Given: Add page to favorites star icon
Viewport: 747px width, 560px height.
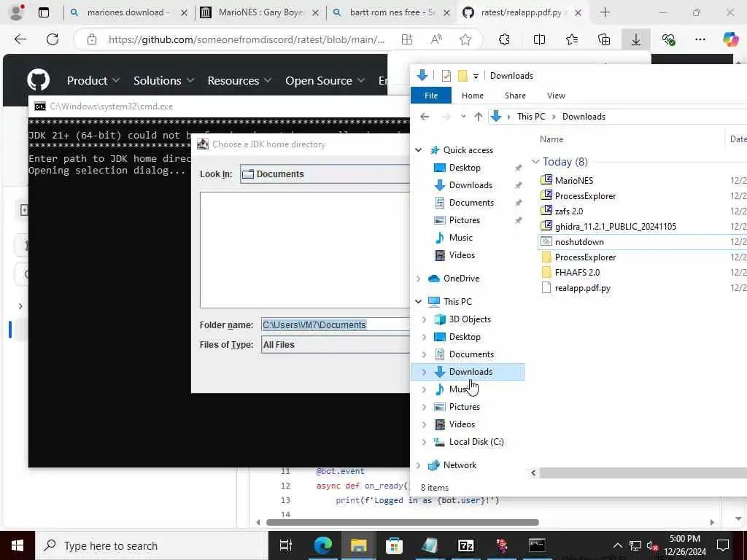Looking at the screenshot, I should click(465, 39).
